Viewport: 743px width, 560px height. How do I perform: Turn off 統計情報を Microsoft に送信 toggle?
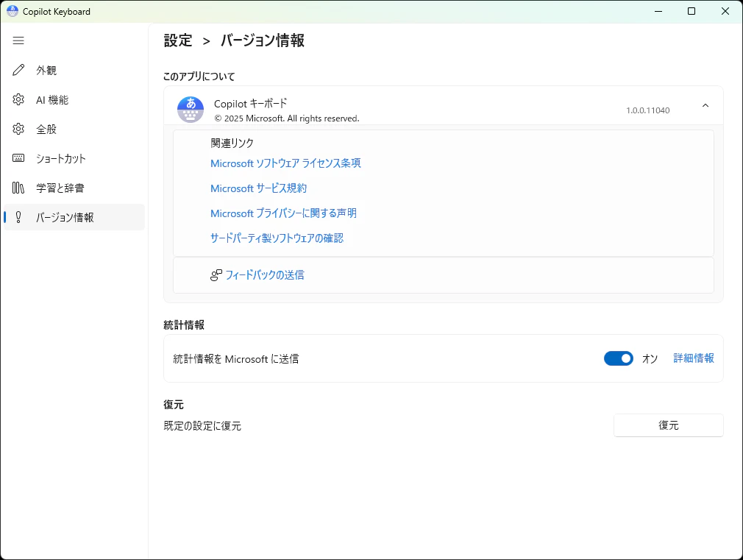point(619,358)
